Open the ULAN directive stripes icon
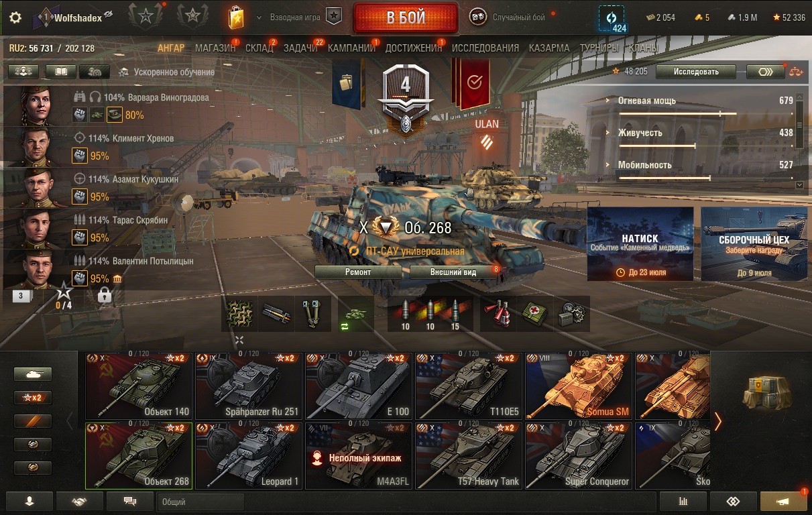 click(x=487, y=141)
